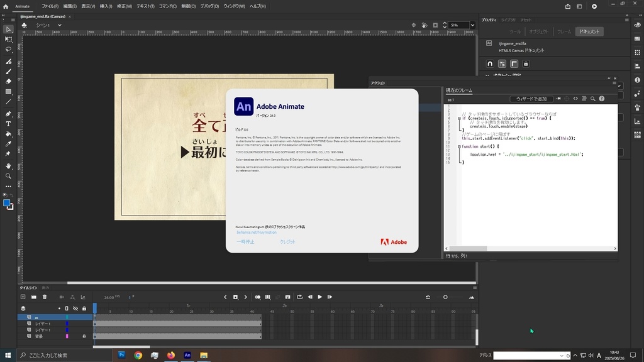The height and width of the screenshot is (362, 644).
Task: Select the Selection arrow tool
Action: (x=8, y=30)
